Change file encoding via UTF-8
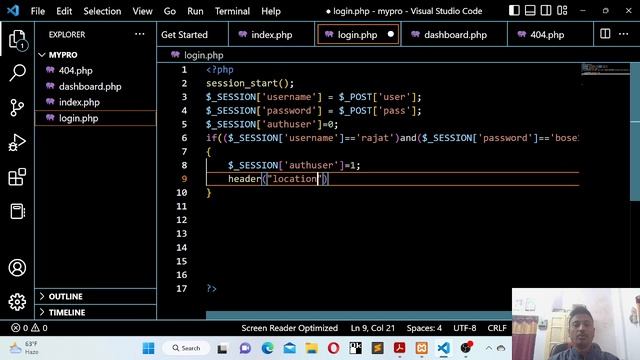This screenshot has height=360, width=640. [x=464, y=328]
